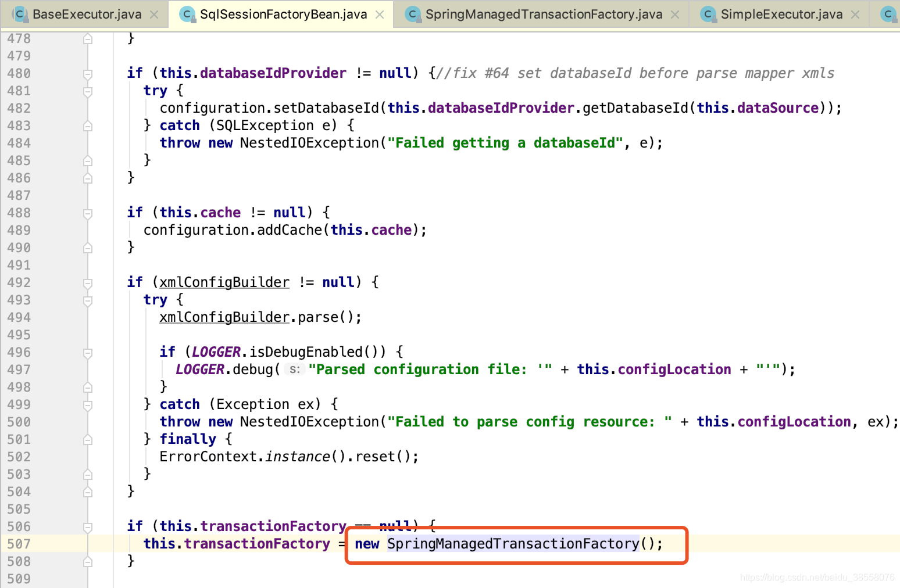Close the BaseExecutor.java tab
Image resolution: width=900 pixels, height=588 pixels.
click(154, 15)
